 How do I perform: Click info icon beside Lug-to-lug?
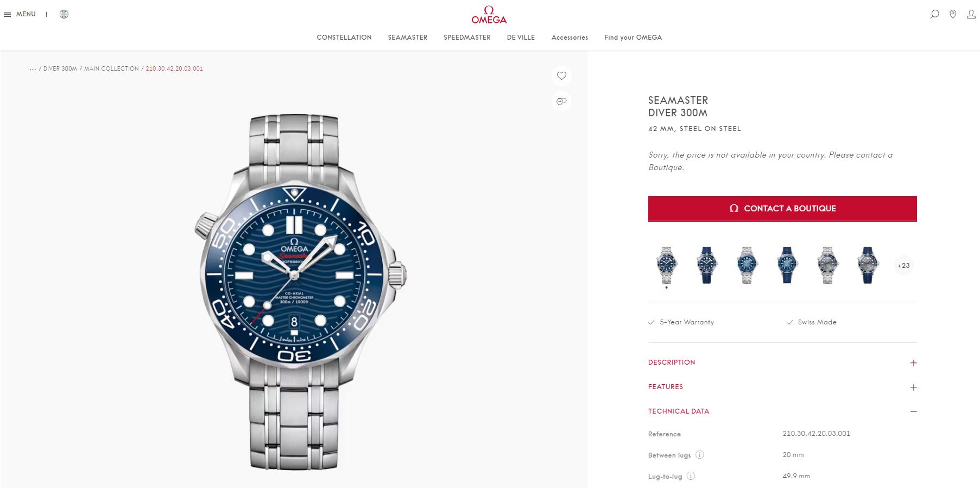[691, 476]
